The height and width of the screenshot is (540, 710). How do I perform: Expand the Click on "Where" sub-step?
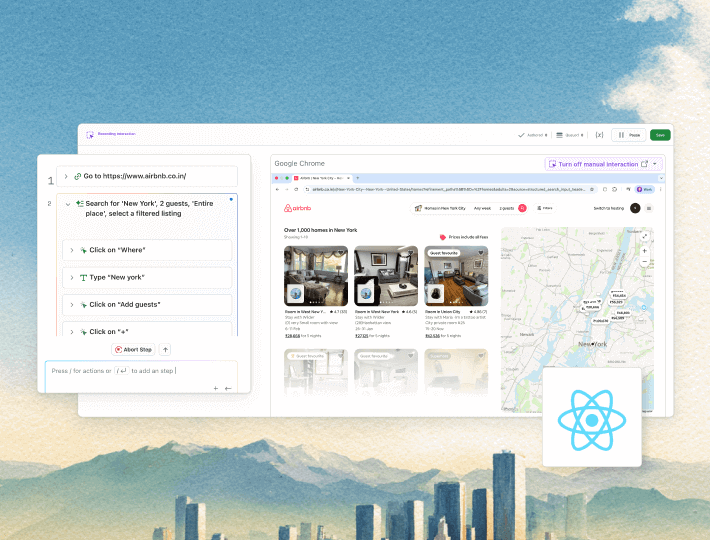pyautogui.click(x=72, y=250)
